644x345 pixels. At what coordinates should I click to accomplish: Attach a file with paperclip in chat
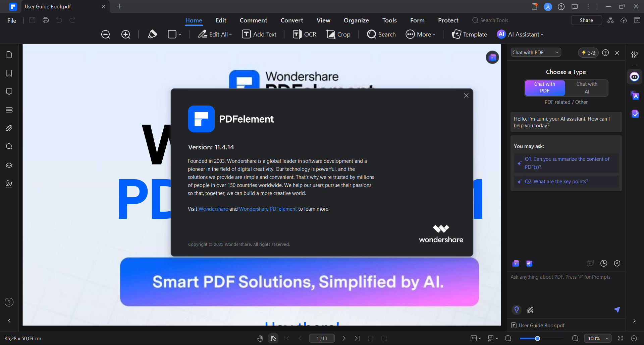530,310
